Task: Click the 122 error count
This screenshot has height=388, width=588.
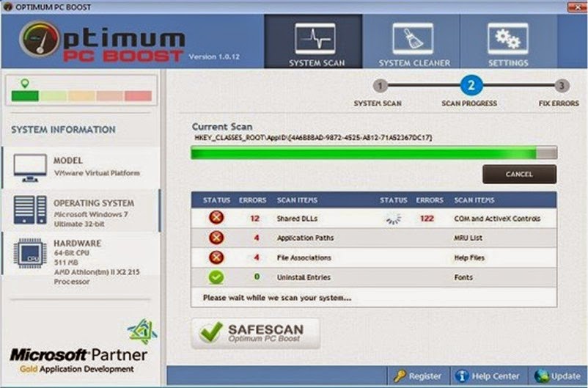Action: 427,219
